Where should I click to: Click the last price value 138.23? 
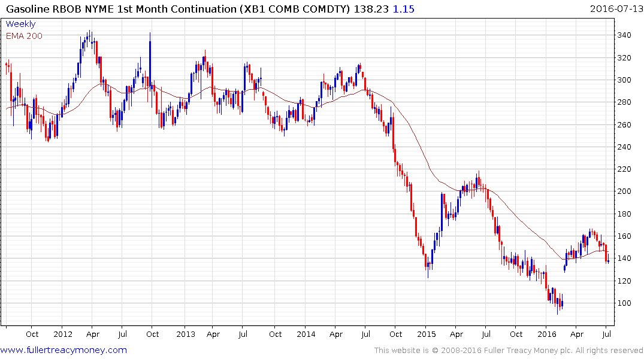(371, 8)
